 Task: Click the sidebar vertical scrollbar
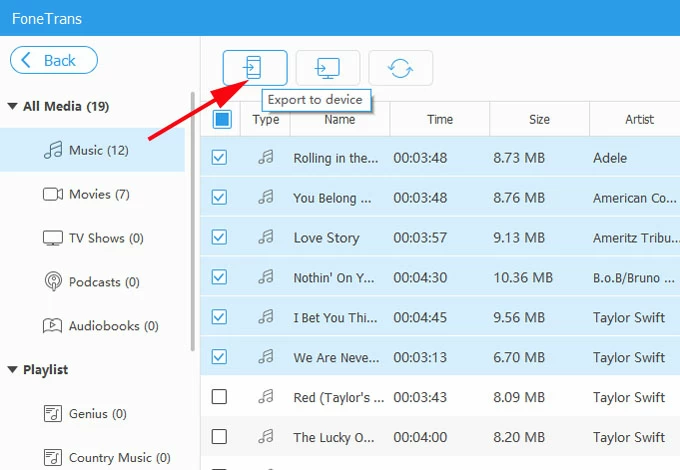[192, 220]
